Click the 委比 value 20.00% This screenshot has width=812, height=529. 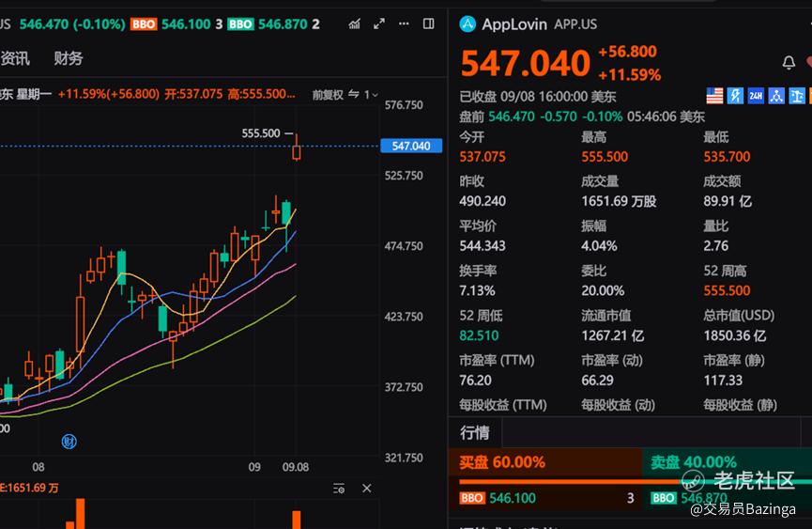(x=603, y=291)
